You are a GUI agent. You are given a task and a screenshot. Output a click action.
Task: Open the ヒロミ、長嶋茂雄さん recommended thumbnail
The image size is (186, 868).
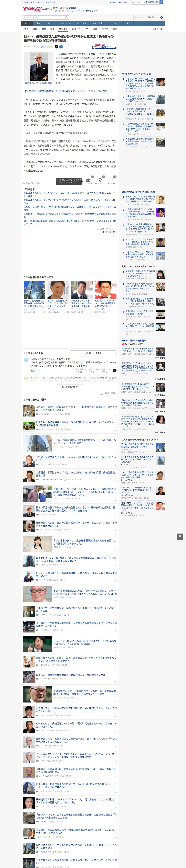58,289
